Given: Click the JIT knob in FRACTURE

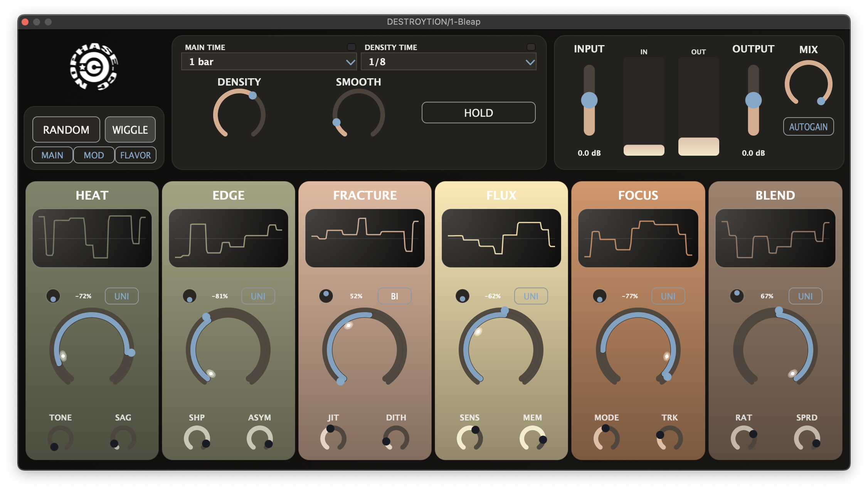Looking at the screenshot, I should (332, 437).
